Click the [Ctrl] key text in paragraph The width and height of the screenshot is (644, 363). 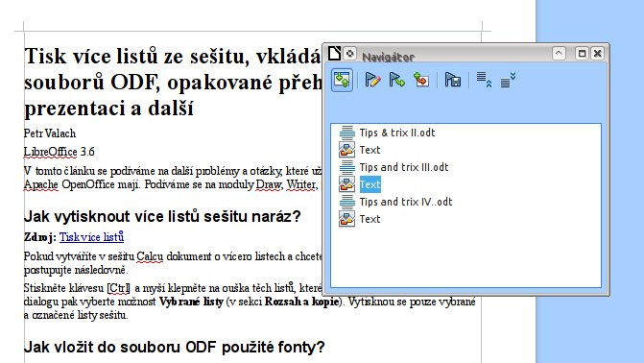119,288
